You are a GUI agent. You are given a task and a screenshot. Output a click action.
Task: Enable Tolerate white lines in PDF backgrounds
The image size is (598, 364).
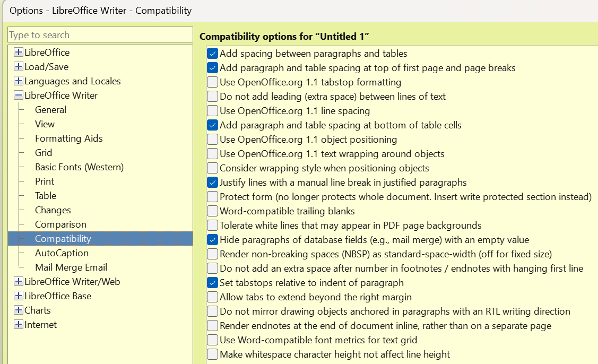pos(212,226)
